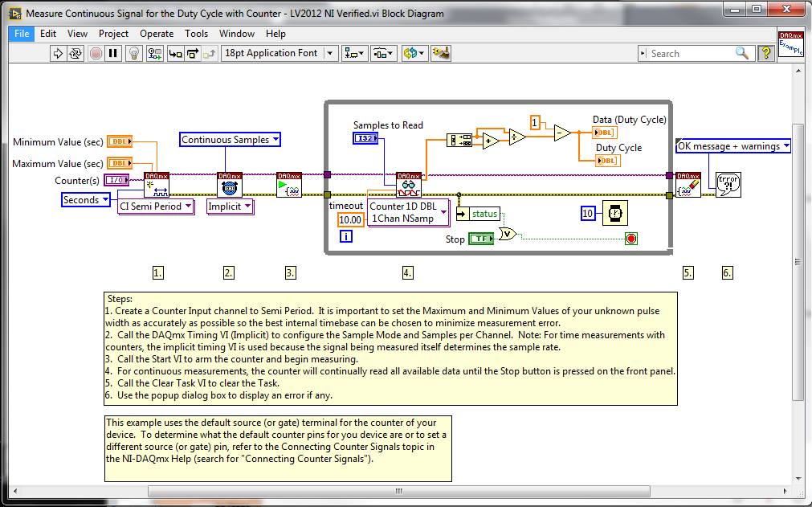Open the Implicit timing selector
The height and width of the screenshot is (507, 812).
point(230,206)
